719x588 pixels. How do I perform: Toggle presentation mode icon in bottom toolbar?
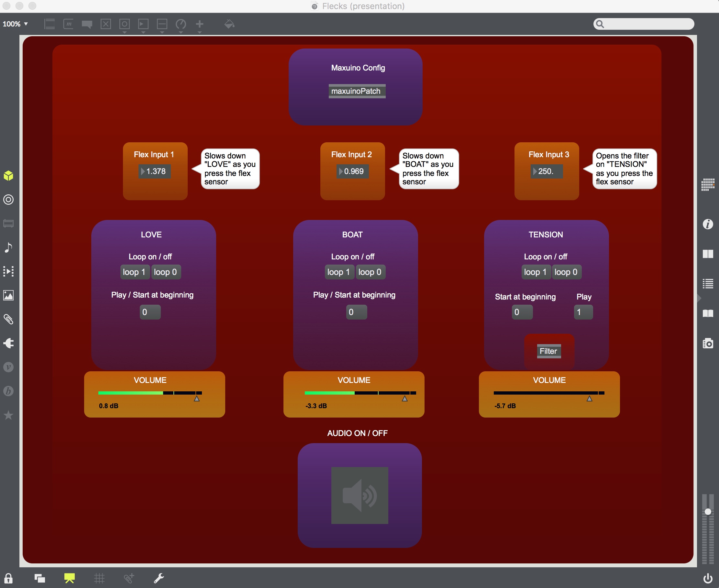pos(70,578)
